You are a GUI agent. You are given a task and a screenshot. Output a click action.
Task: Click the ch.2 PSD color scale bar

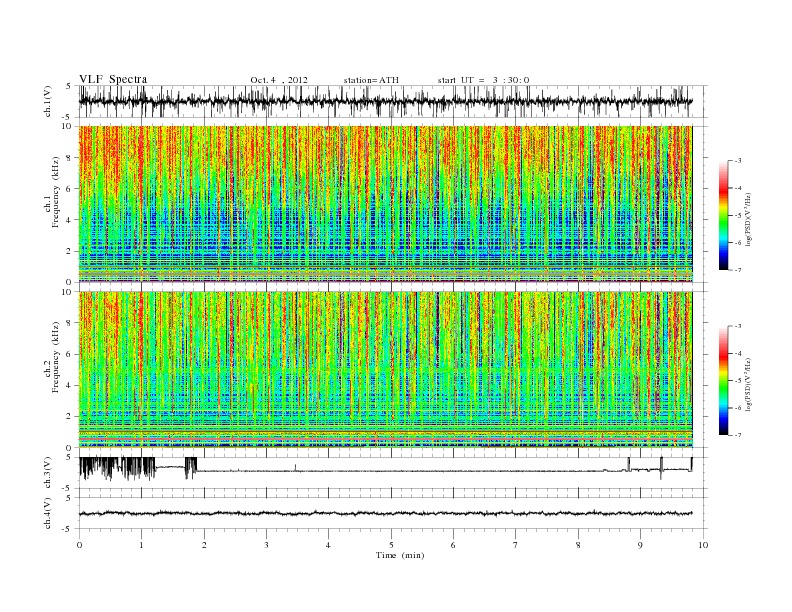coord(723,381)
